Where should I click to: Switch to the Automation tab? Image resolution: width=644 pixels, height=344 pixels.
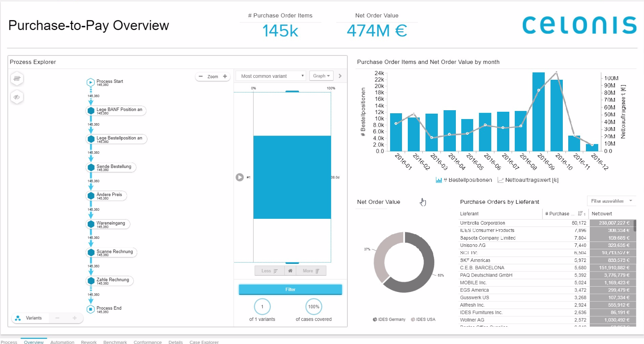(62, 342)
